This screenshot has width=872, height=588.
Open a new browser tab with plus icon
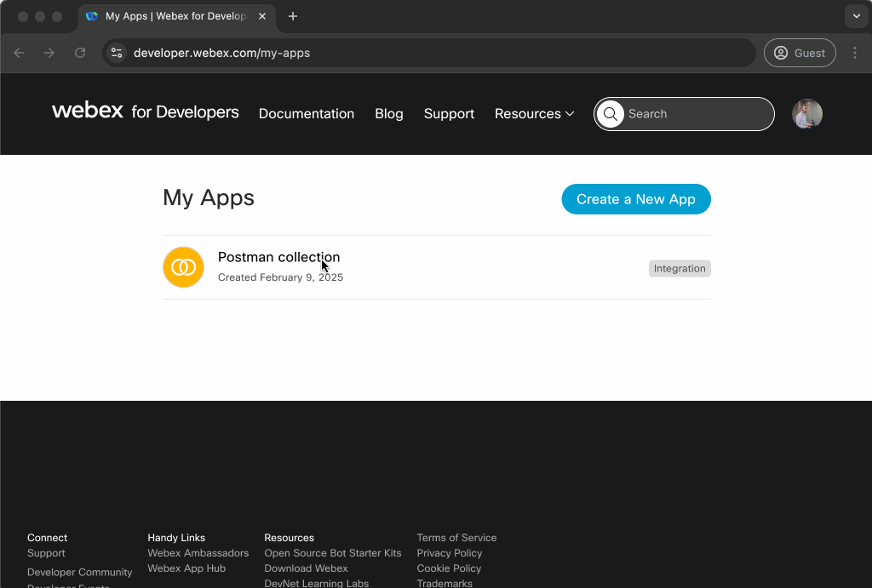293,16
